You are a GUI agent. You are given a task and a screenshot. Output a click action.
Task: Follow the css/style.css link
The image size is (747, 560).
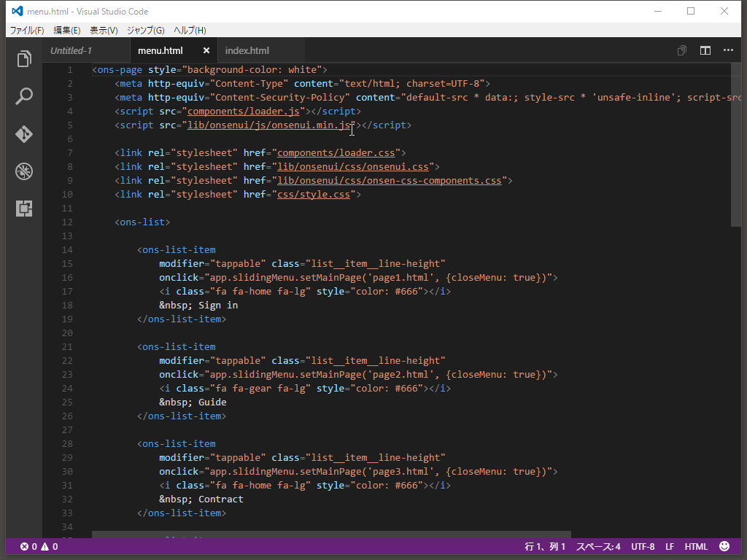(x=314, y=194)
